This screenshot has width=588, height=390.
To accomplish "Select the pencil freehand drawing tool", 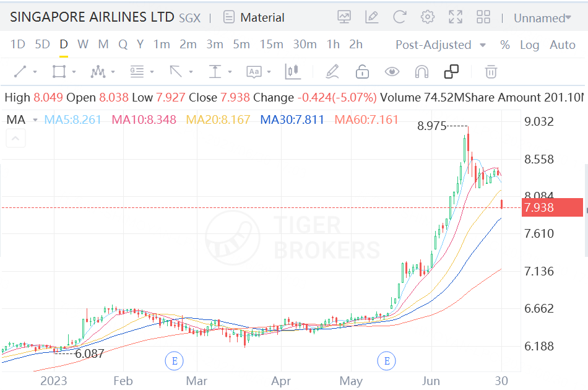I will point(332,72).
